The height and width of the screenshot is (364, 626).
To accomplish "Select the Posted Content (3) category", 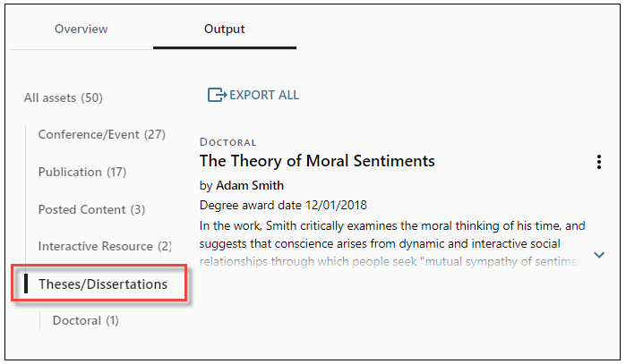I will [x=91, y=209].
